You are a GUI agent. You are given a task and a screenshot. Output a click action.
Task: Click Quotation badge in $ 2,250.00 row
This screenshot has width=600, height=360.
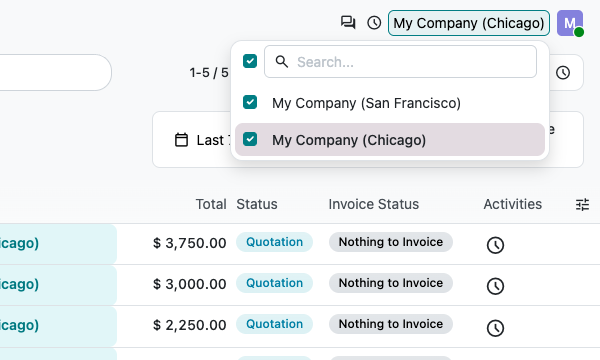point(274,324)
